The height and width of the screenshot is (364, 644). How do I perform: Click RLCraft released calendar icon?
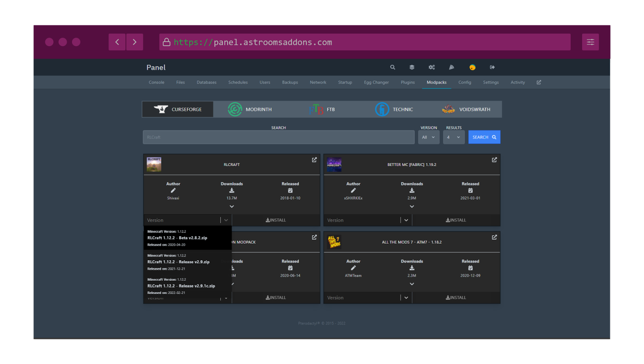(x=290, y=191)
